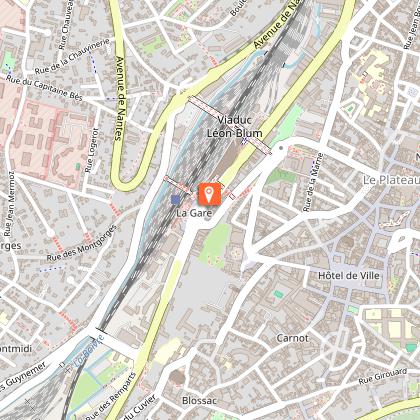Click the Hôtel de Ville label
The width and height of the screenshot is (420, 420).
point(349,276)
